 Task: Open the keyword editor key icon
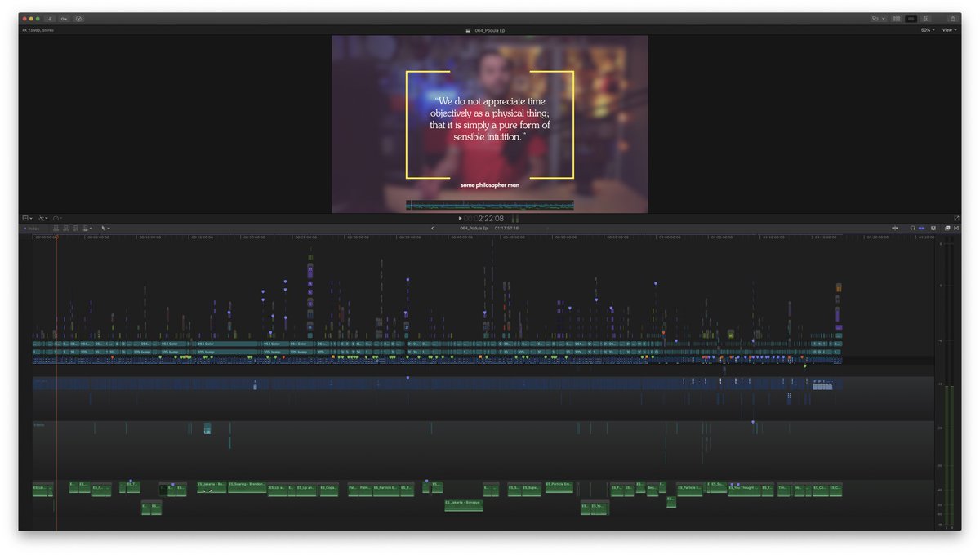click(65, 18)
